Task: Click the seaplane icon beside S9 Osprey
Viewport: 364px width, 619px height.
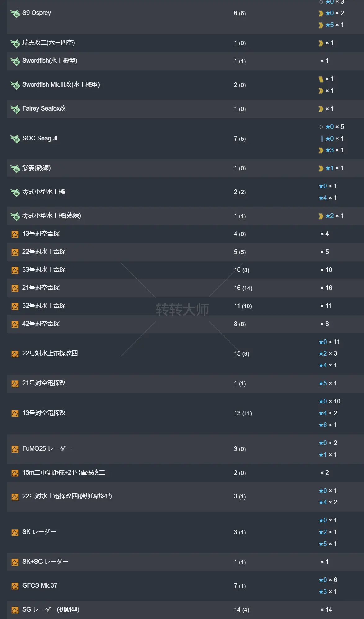Action: pos(15,13)
